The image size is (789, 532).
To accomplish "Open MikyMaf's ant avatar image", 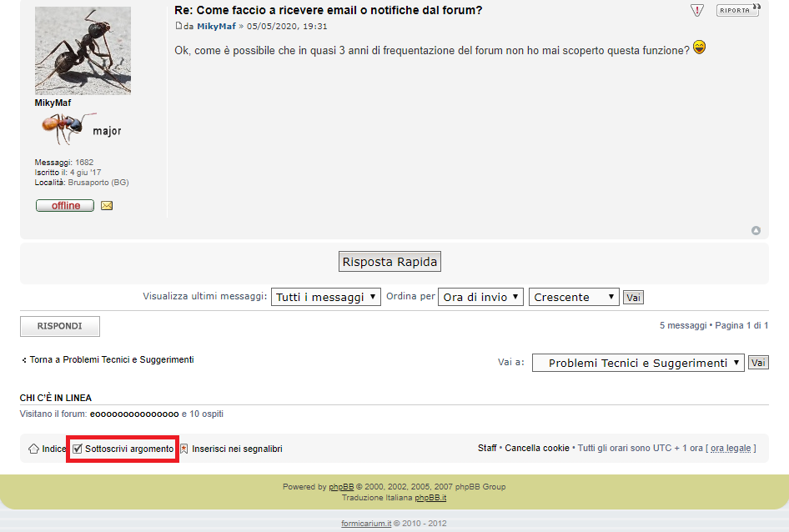I will pyautogui.click(x=83, y=51).
